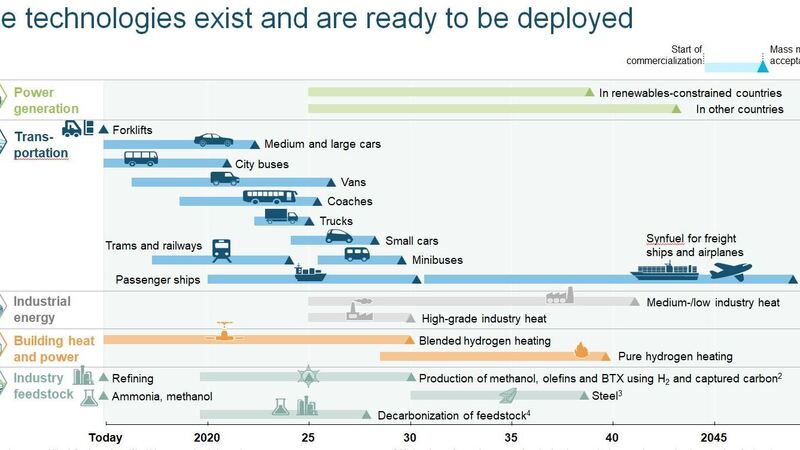This screenshot has height=450, width=800.
Task: Click the Coaches label
Action: 349,202
